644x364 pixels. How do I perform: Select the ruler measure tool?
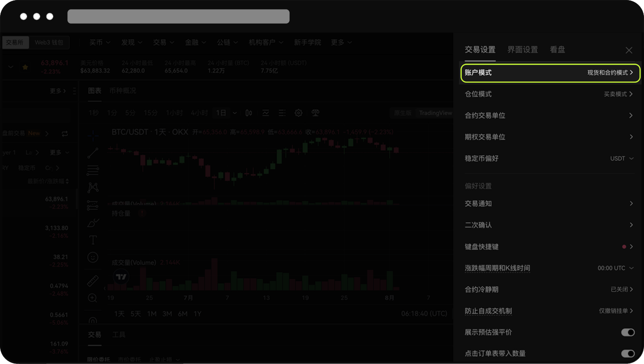pyautogui.click(x=93, y=280)
